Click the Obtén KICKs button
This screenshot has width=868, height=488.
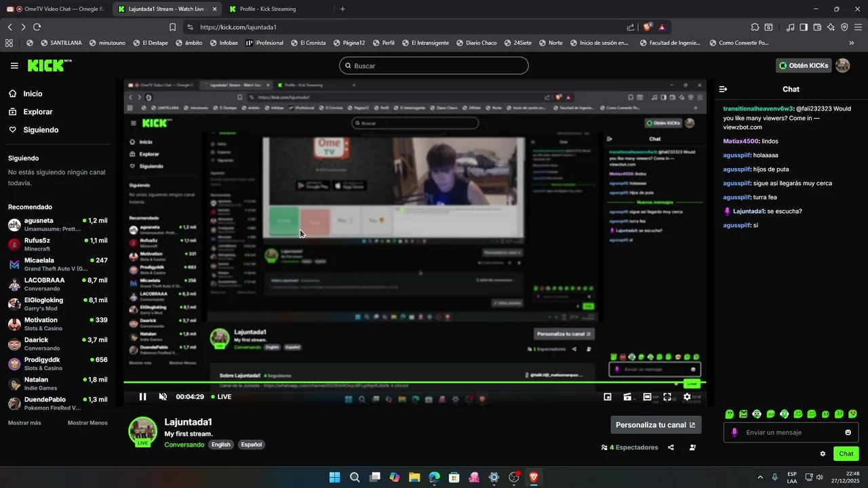click(804, 66)
